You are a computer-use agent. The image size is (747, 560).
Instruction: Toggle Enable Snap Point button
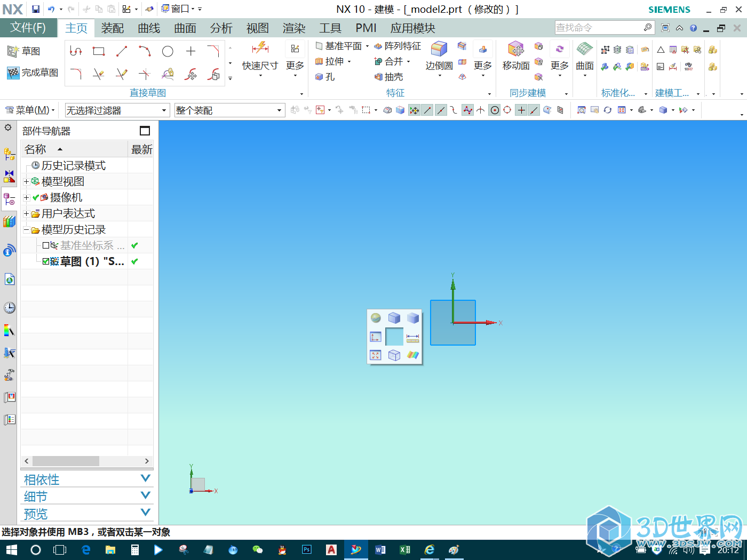(414, 110)
